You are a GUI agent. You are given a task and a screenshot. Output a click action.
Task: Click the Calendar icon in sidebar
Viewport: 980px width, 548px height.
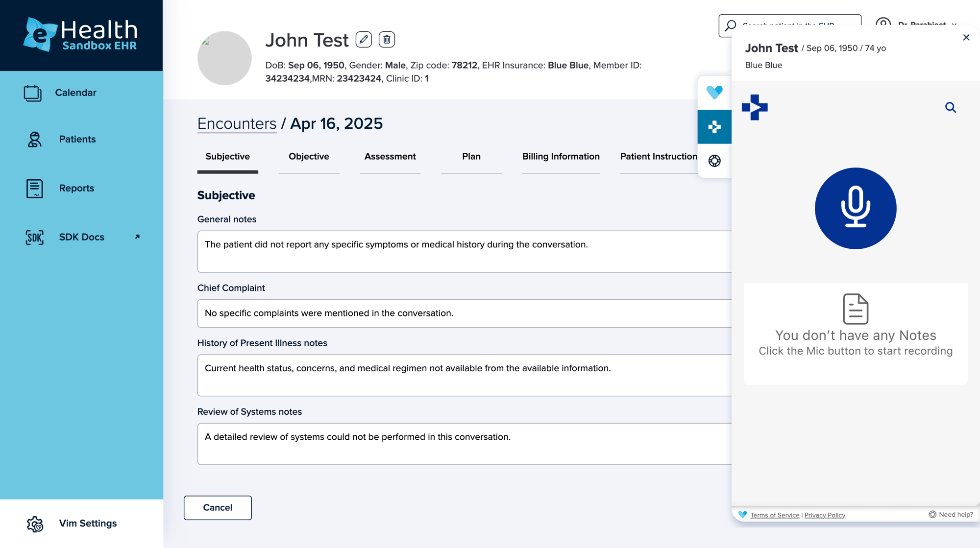pos(33,93)
